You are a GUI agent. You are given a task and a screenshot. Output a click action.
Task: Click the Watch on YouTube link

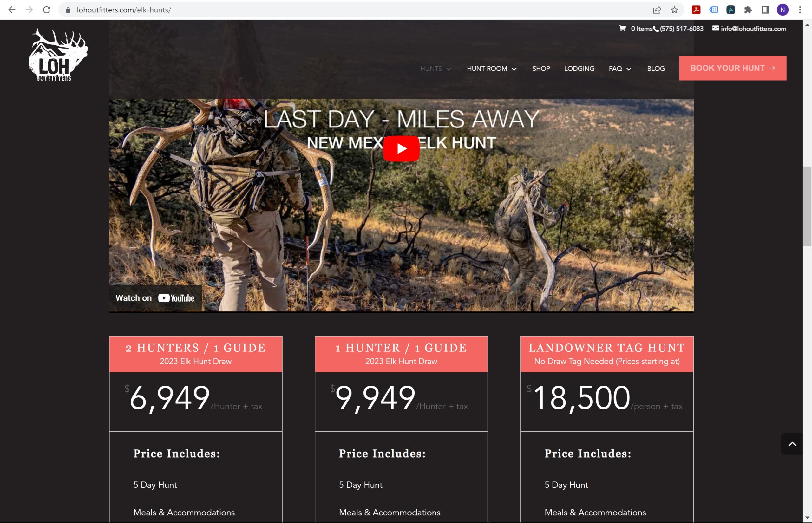tap(155, 298)
